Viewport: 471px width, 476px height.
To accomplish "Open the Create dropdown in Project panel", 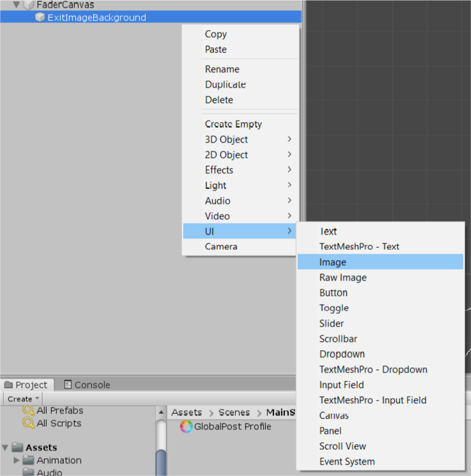I will pyautogui.click(x=23, y=399).
